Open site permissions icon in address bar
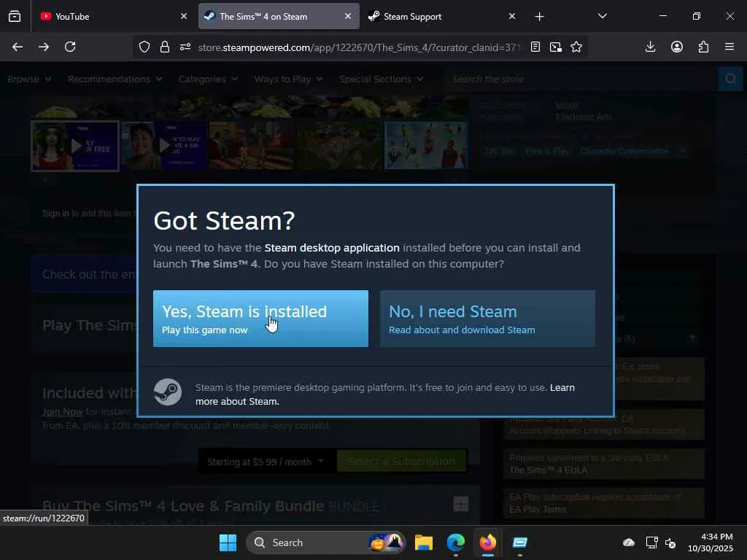 (185, 47)
